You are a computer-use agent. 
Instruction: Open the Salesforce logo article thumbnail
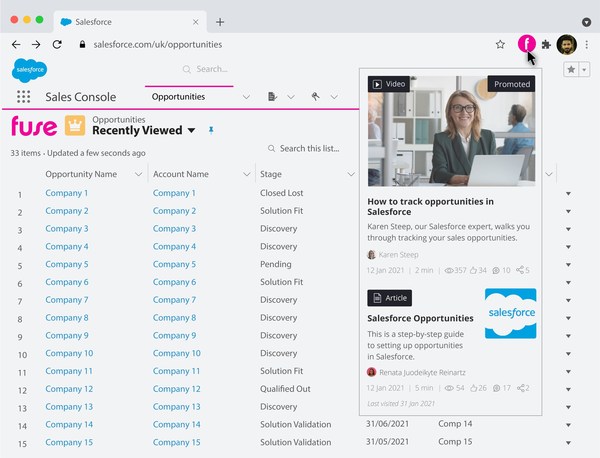click(510, 313)
